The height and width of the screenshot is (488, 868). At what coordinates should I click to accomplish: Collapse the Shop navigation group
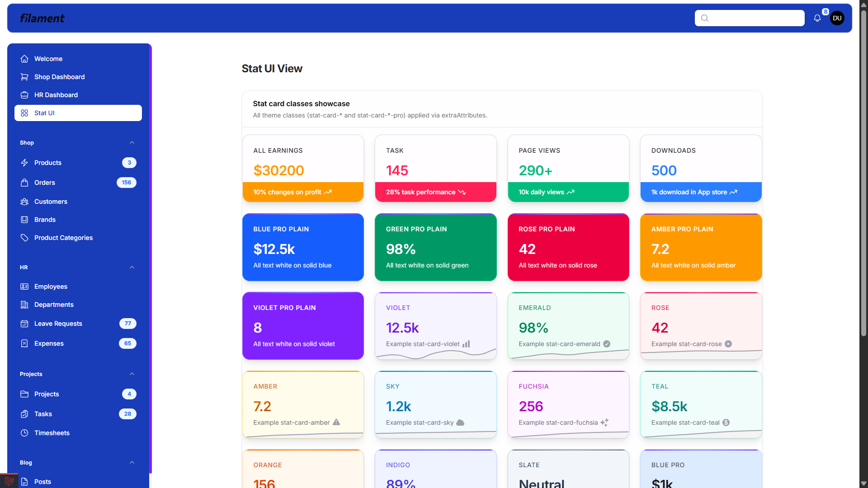tap(132, 143)
